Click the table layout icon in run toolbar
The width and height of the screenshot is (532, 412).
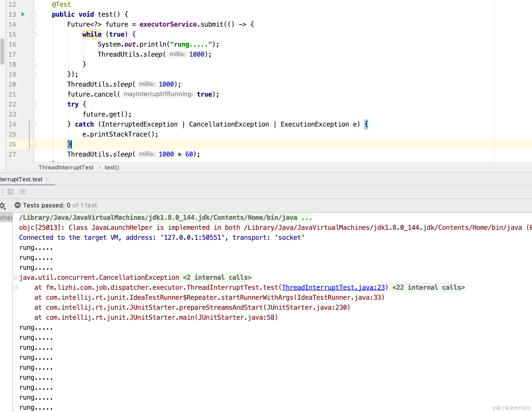pyautogui.click(x=10, y=192)
